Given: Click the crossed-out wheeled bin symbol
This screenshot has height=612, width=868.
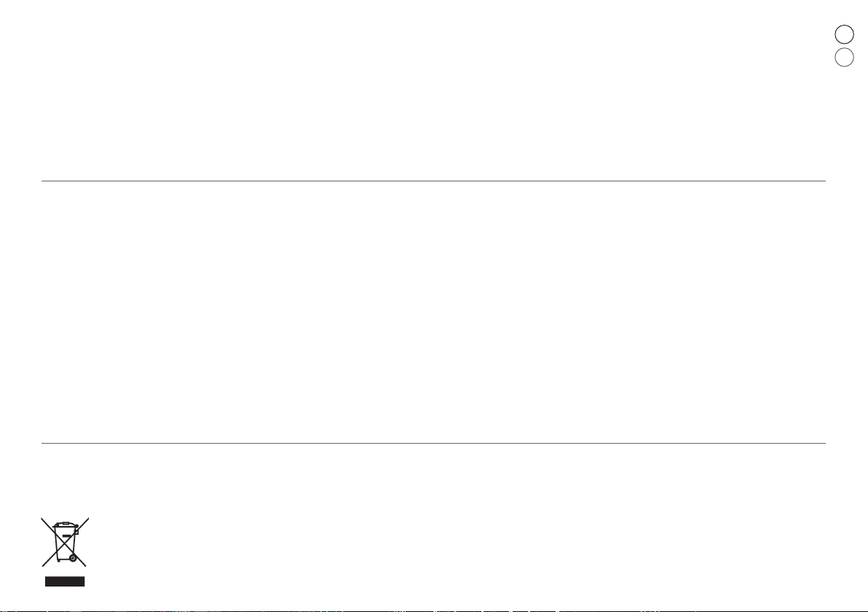Looking at the screenshot, I should (65, 542).
